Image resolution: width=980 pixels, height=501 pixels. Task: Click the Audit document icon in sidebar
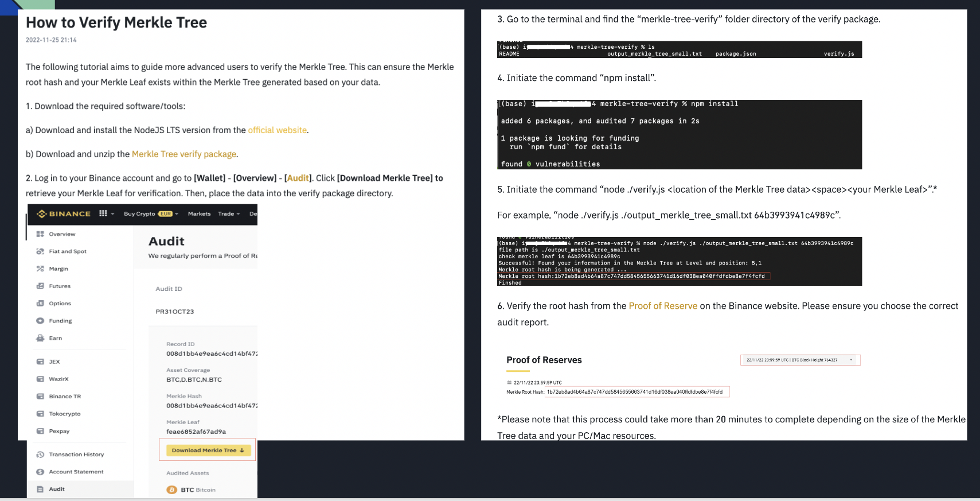point(40,489)
